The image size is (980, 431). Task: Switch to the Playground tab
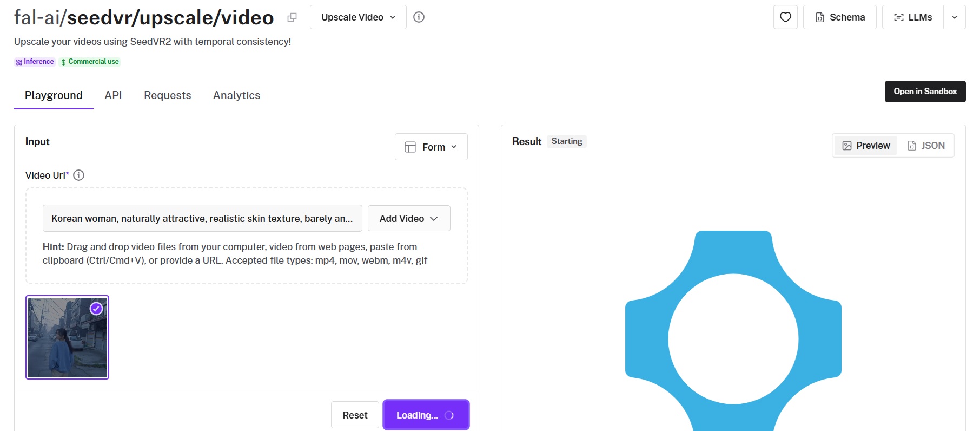click(54, 95)
